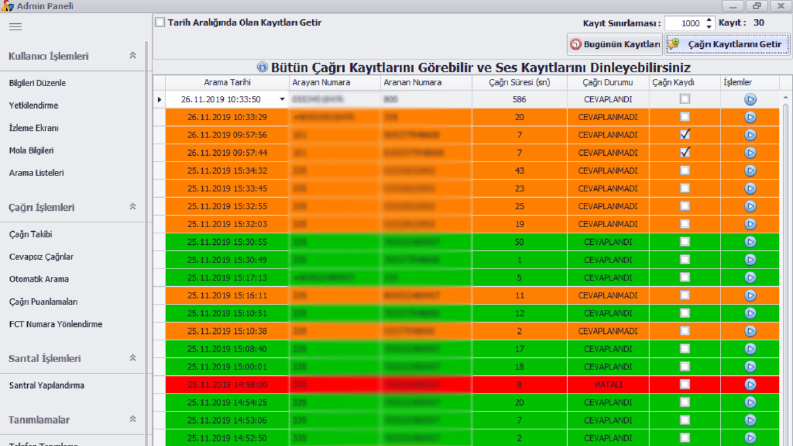Decrease Kayıt Sınırlaması value with down arrow
Viewport: 793px width, 446px height.
(709, 26)
